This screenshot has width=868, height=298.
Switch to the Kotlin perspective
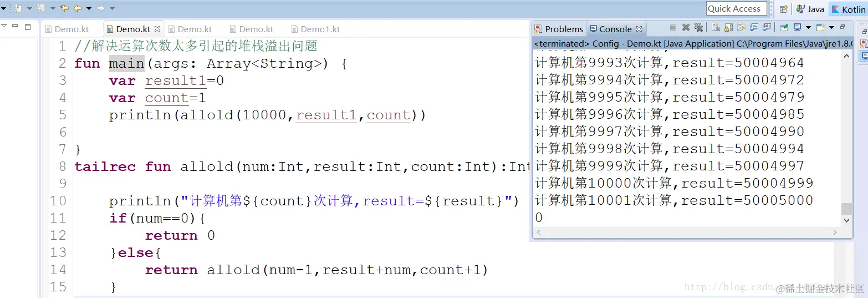pos(848,9)
